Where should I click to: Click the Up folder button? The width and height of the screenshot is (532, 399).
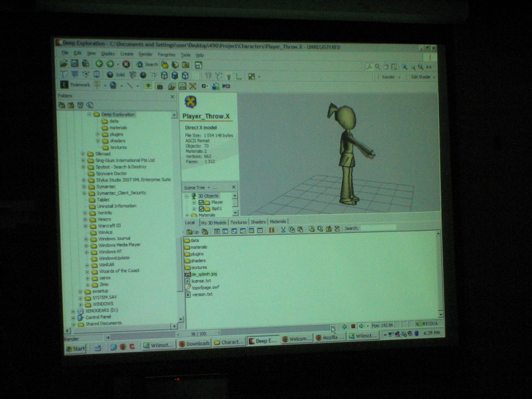(192, 232)
